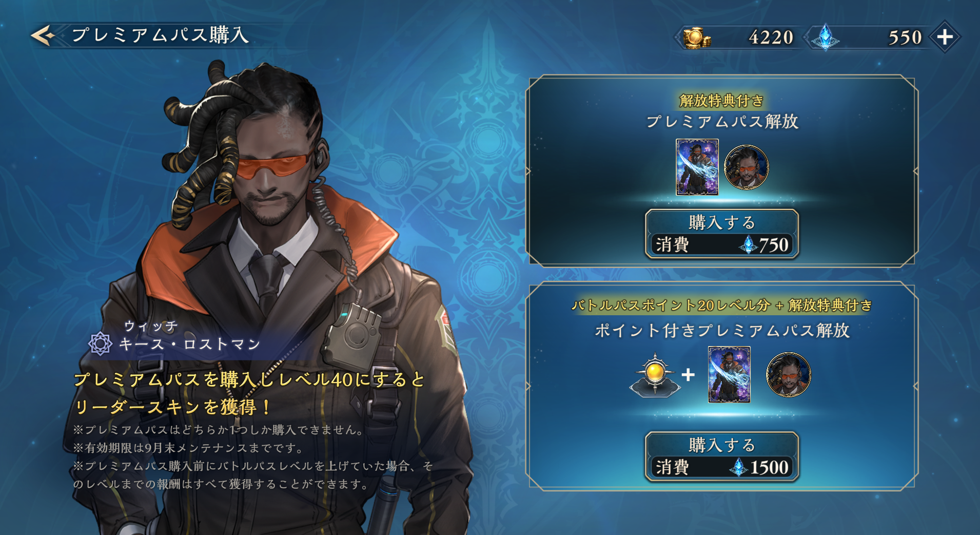Add crystals with the plus button
The width and height of the screenshot is (980, 535).
point(945,37)
